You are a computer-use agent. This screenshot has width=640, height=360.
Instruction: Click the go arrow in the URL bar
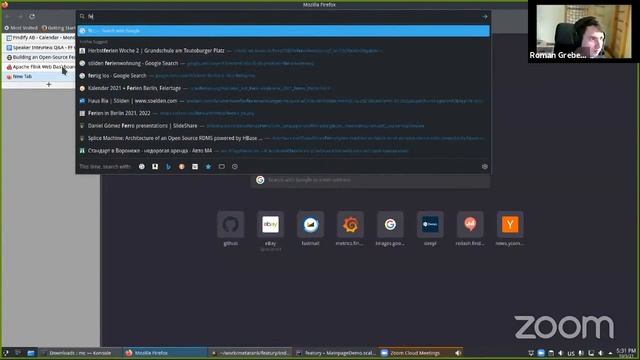484,17
